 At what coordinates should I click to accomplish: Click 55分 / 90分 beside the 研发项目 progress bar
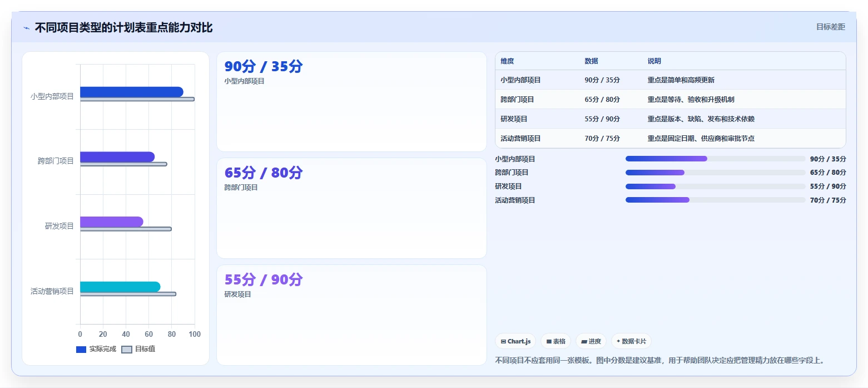point(828,186)
